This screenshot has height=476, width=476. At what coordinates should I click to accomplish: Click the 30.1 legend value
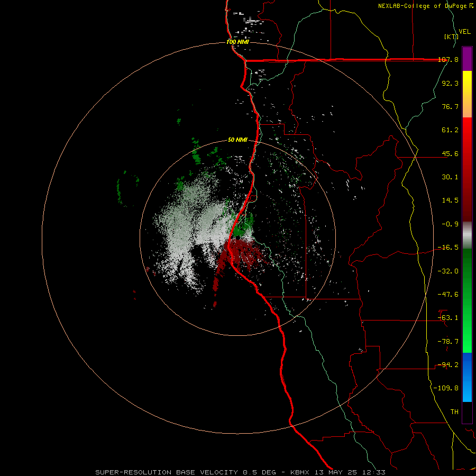[x=450, y=177]
